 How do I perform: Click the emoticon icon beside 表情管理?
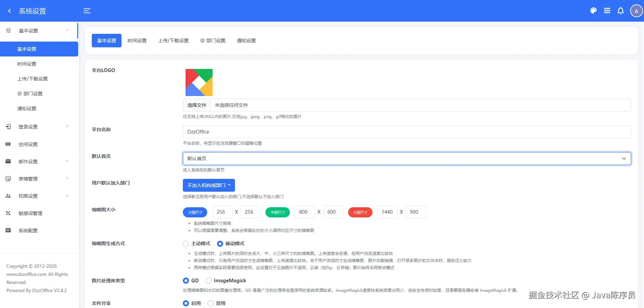pos(8,179)
